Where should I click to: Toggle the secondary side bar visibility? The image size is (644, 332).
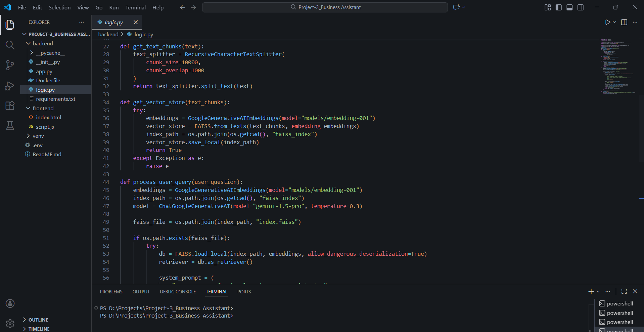[x=581, y=7]
